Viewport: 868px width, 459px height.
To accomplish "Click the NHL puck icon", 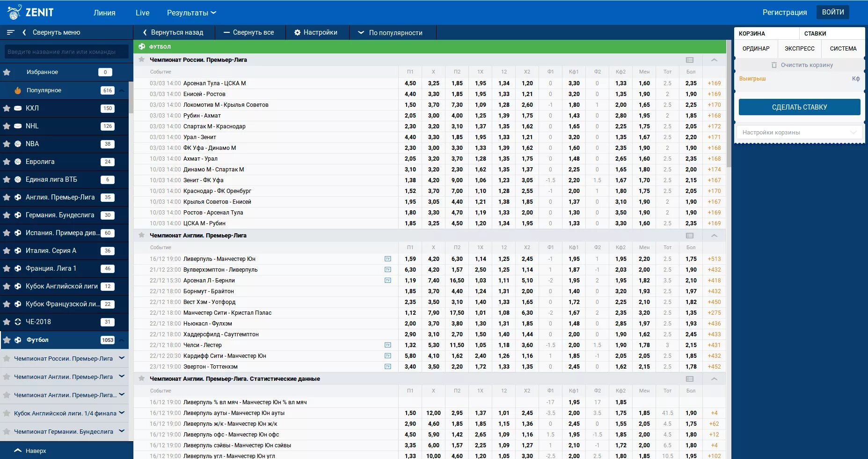I will (18, 126).
